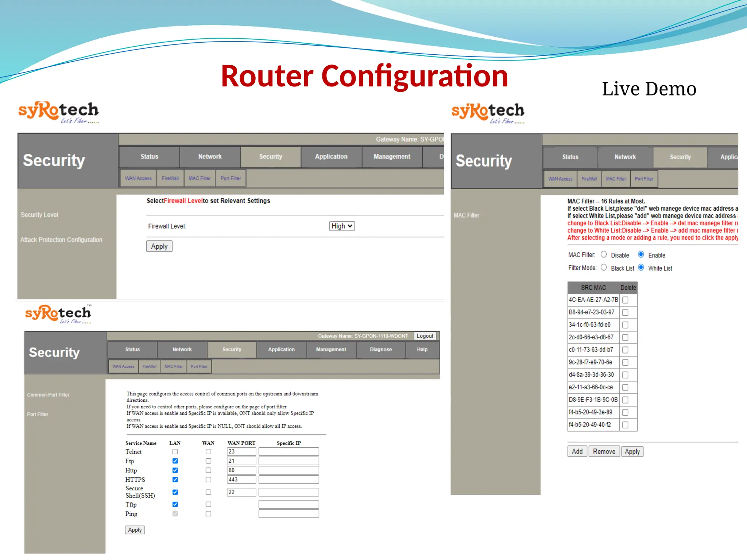747x560 pixels.
Task: Open Security tab in MAC Filter panel
Action: (680, 157)
